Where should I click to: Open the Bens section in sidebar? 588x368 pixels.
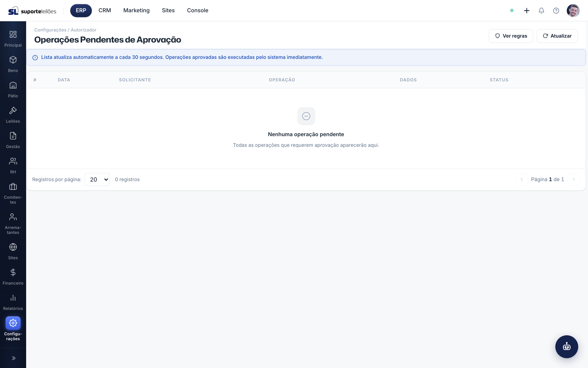pyautogui.click(x=13, y=64)
